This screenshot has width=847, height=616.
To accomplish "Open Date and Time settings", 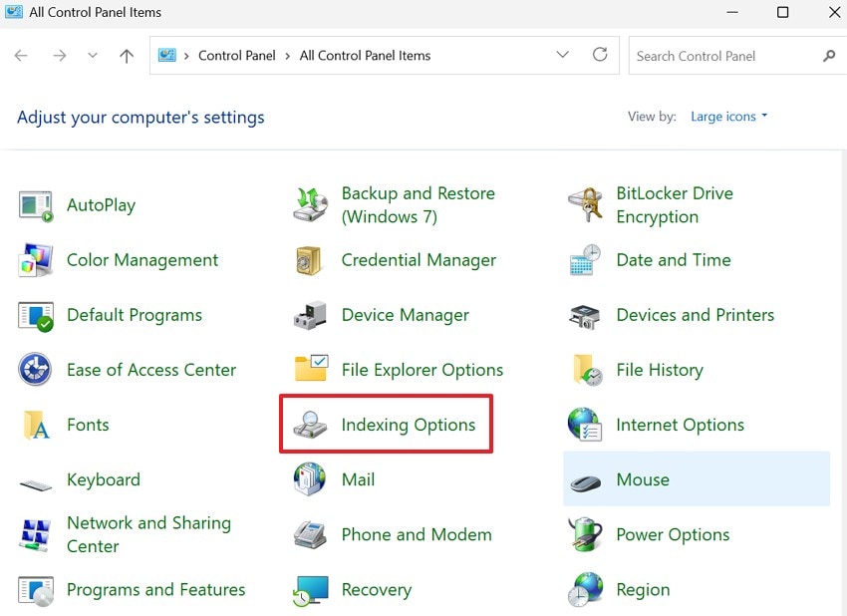I will click(x=674, y=260).
